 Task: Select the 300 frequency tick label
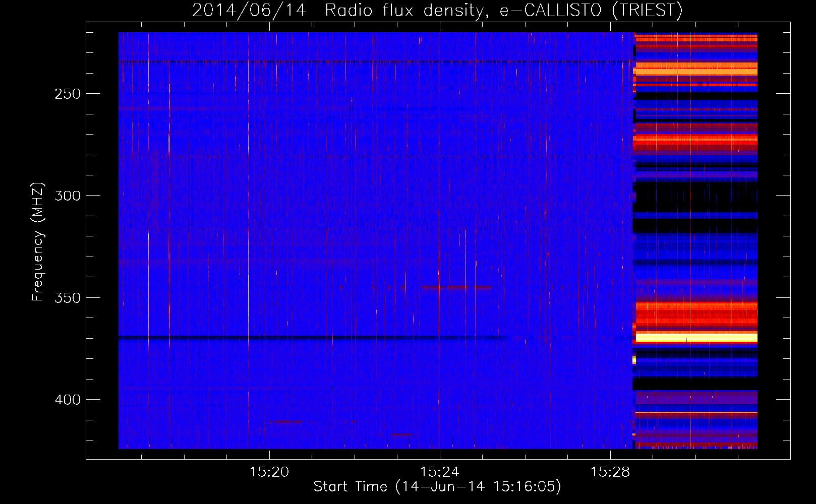tap(68, 196)
